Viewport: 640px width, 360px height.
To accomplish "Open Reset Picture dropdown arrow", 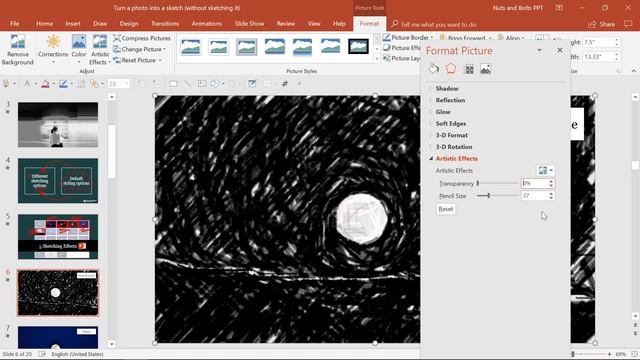I will [160, 60].
